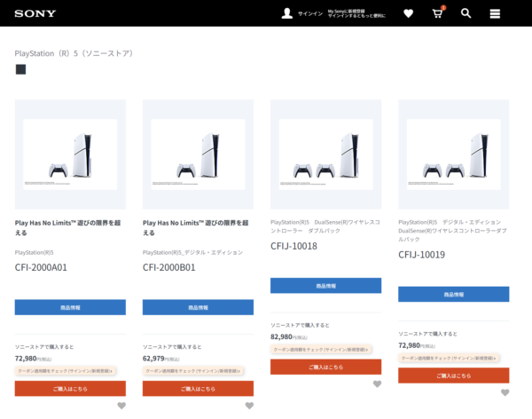Click the CFI-2000B01 model name
Viewport: 532px width, 419px height.
[169, 267]
